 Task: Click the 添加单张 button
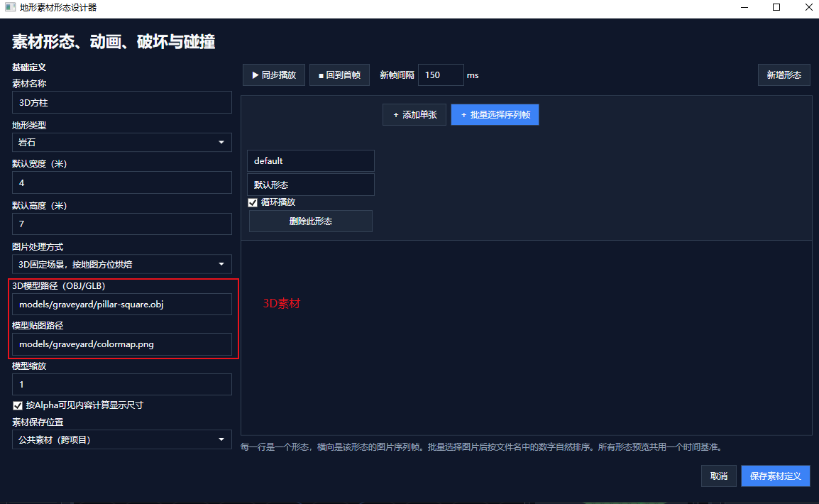[x=414, y=115]
